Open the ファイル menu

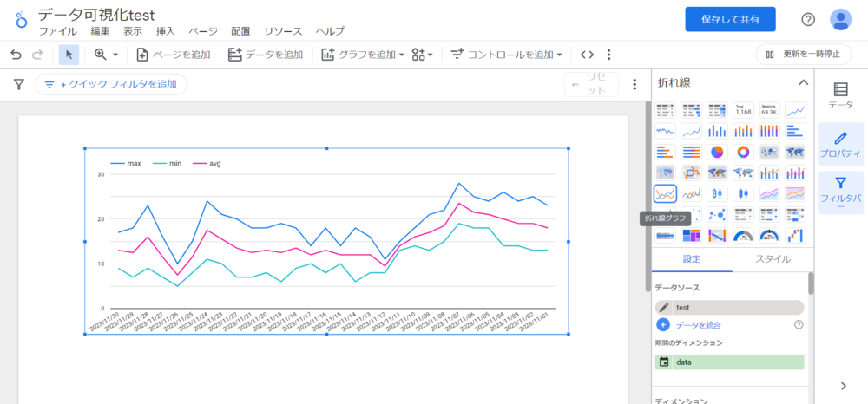pos(58,31)
